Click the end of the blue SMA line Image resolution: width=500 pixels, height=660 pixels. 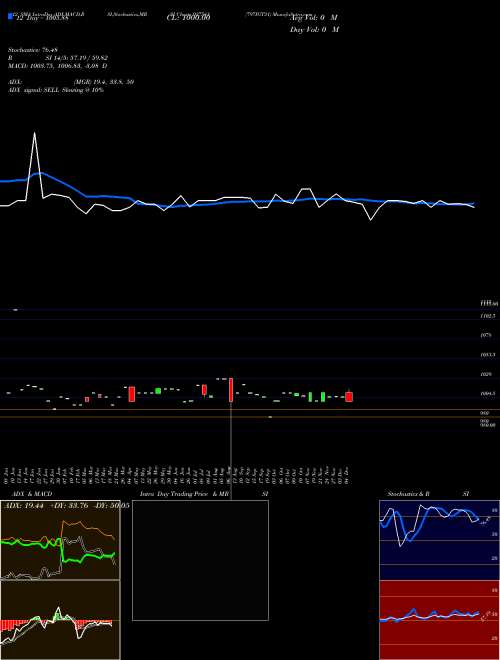pyautogui.click(x=473, y=203)
